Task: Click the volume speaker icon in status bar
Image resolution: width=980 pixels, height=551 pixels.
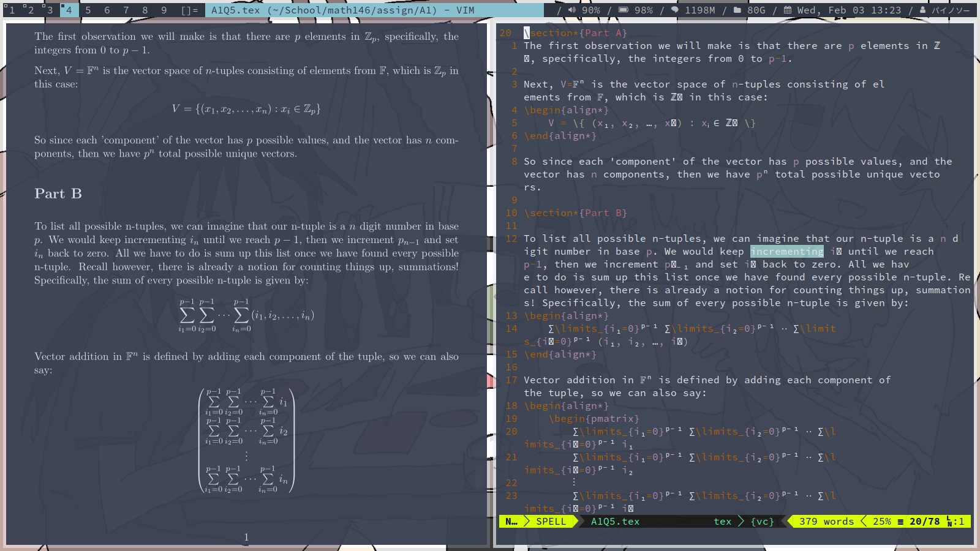Action: click(x=572, y=10)
